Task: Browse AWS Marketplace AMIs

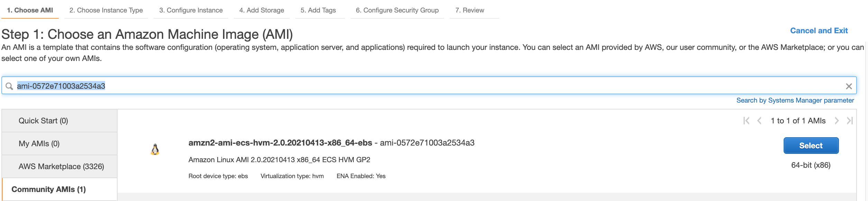Action: tap(59, 166)
